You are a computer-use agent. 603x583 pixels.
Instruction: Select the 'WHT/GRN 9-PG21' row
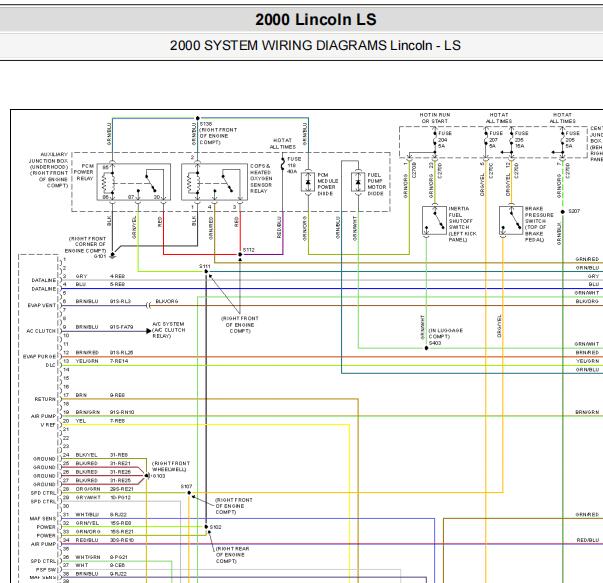tap(101, 557)
